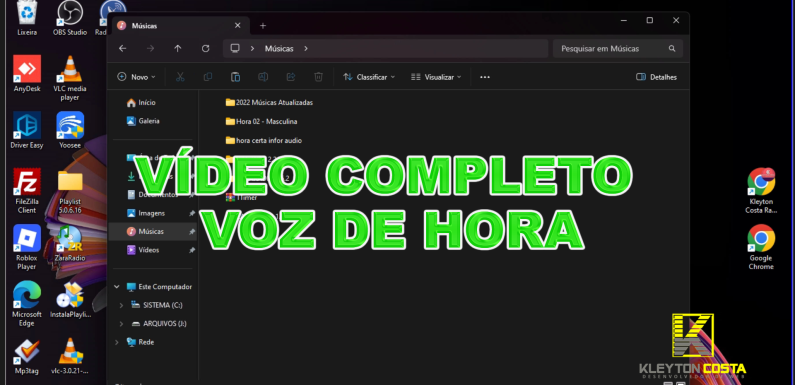Viewport: 795px width, 385px height.
Task: Open the InstalaPlaylist installer icon
Action: 70,300
